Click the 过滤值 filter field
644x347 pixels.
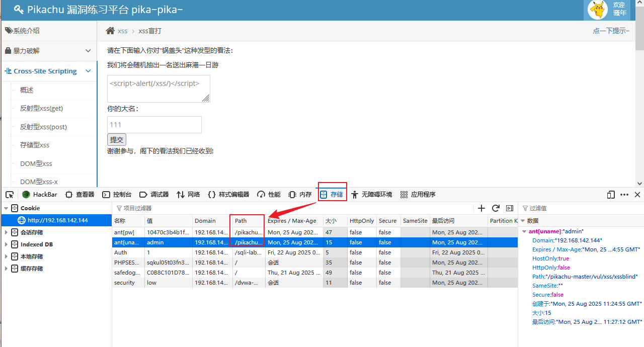click(581, 208)
